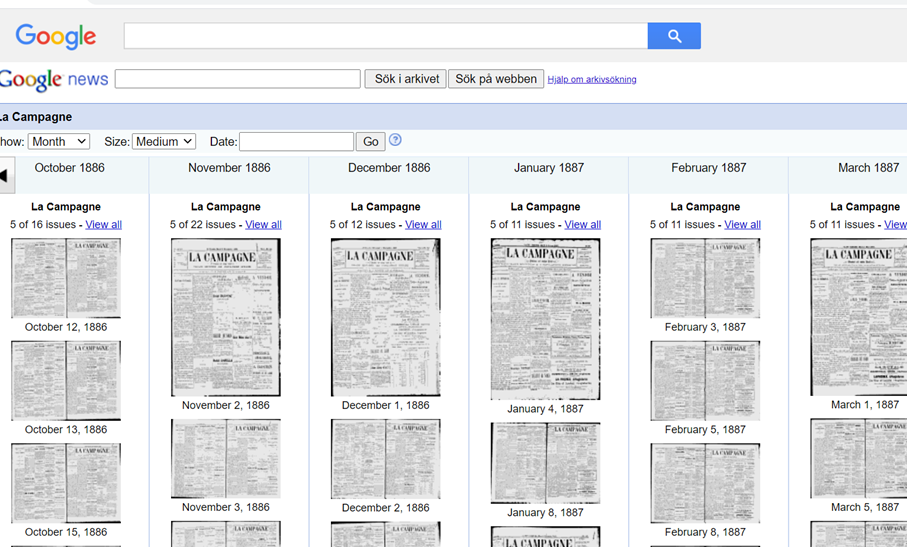Click View all for January 1887
This screenshot has height=547, width=907.
point(582,224)
